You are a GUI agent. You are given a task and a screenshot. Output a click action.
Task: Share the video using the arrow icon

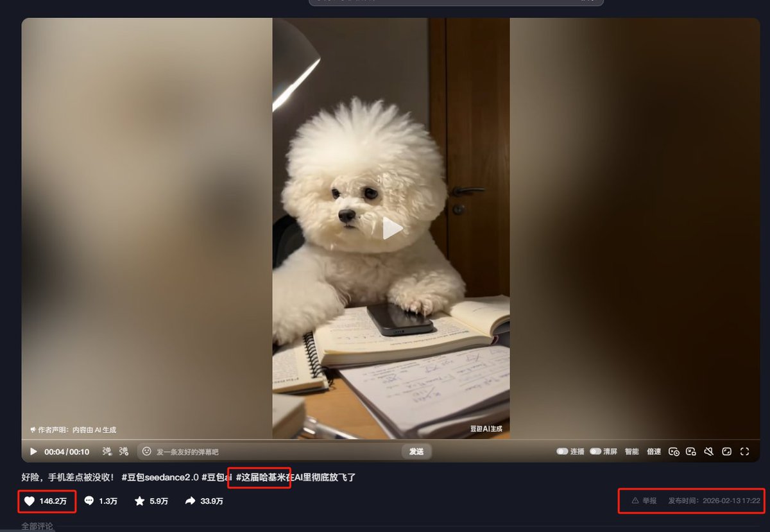click(189, 501)
